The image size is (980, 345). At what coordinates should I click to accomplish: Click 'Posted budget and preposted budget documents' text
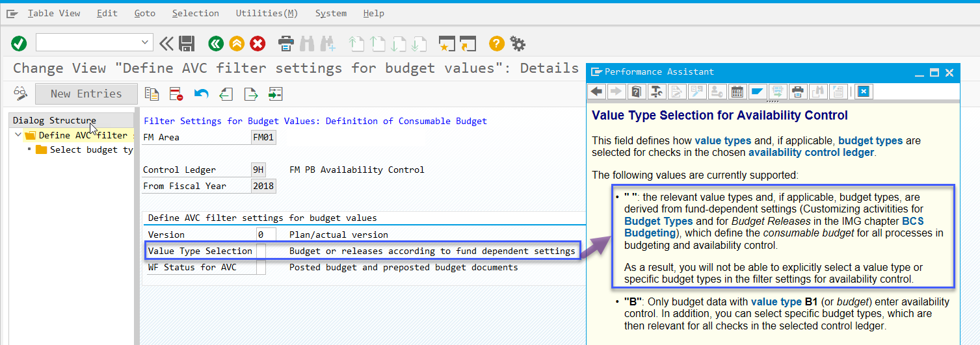pyautogui.click(x=403, y=267)
